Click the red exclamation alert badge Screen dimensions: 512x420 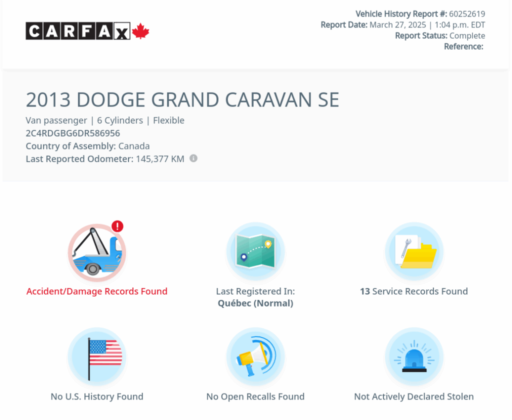pyautogui.click(x=117, y=226)
